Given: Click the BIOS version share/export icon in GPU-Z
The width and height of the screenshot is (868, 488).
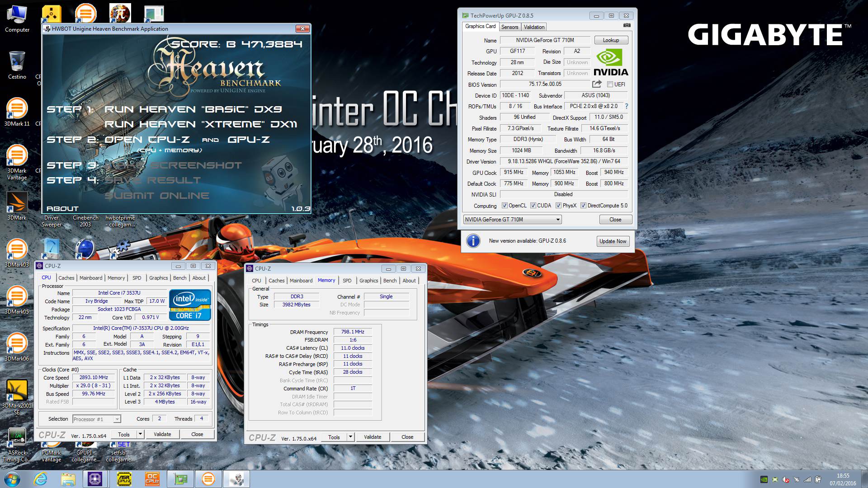Looking at the screenshot, I should coord(597,84).
